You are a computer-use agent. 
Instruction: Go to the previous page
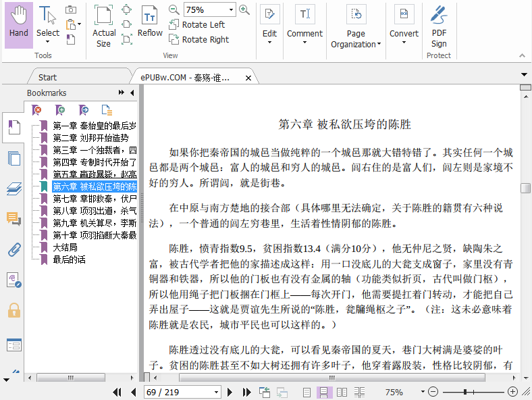click(x=134, y=392)
